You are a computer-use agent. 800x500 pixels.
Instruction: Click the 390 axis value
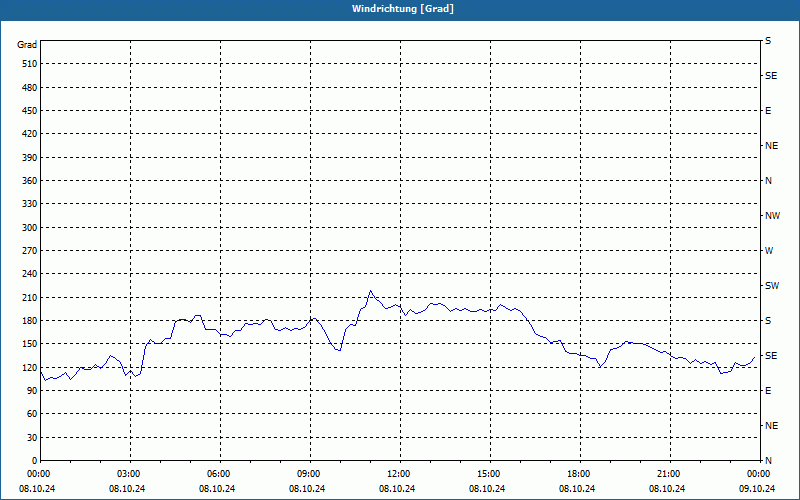[30, 158]
